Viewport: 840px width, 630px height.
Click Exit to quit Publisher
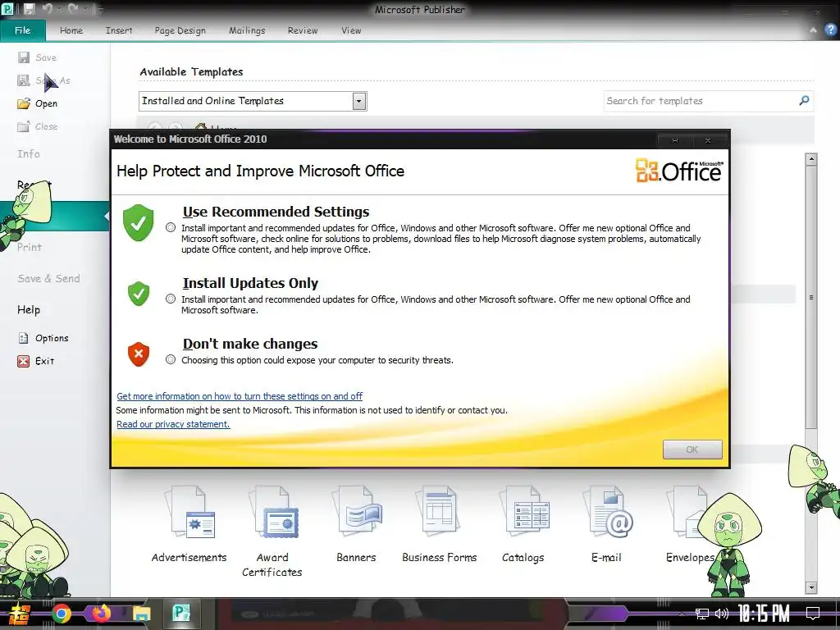[36, 361]
